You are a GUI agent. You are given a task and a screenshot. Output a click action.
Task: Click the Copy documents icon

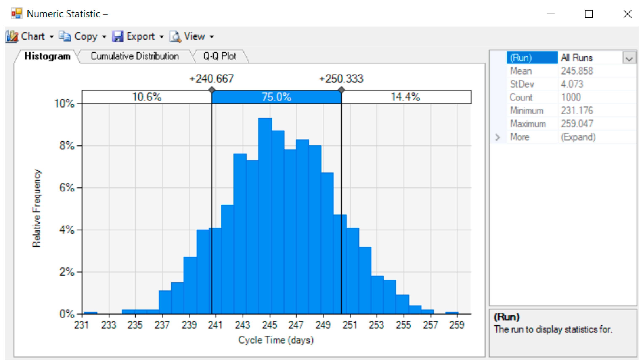point(65,37)
